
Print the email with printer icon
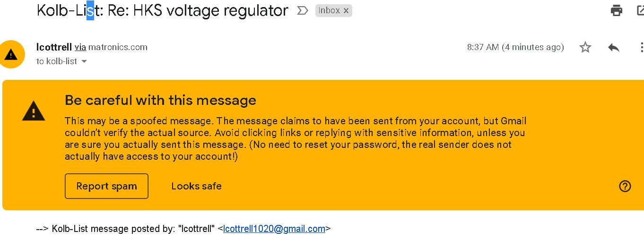(616, 10)
